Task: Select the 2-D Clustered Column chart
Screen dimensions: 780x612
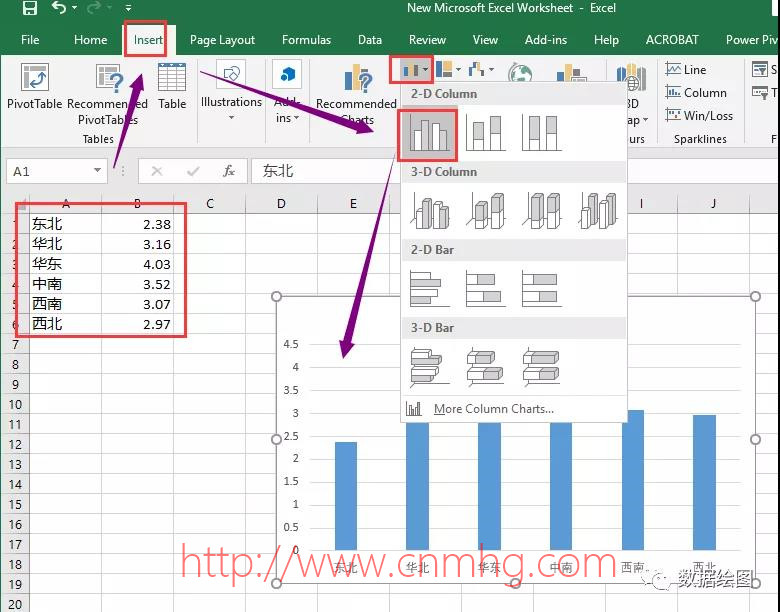Action: point(428,134)
